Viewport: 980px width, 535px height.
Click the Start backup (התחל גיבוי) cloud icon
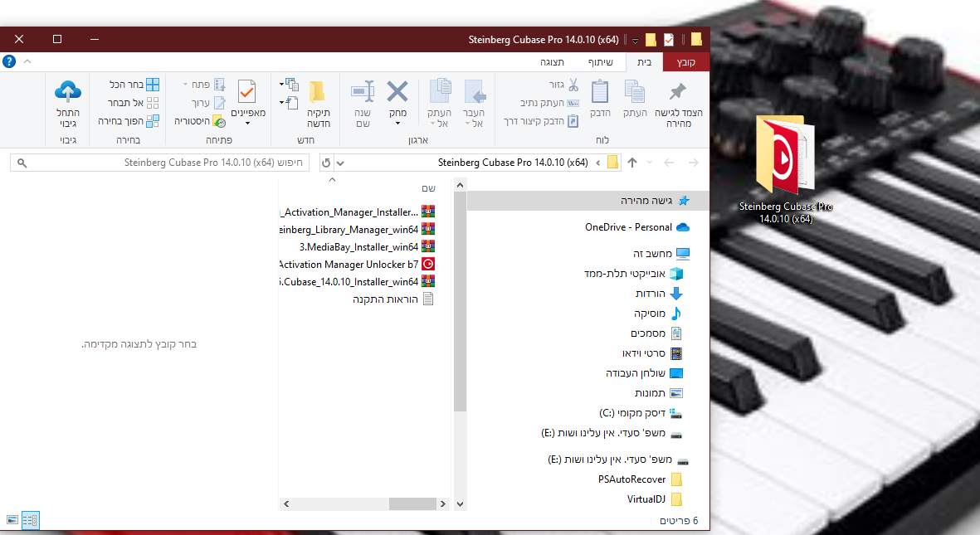coord(68,92)
